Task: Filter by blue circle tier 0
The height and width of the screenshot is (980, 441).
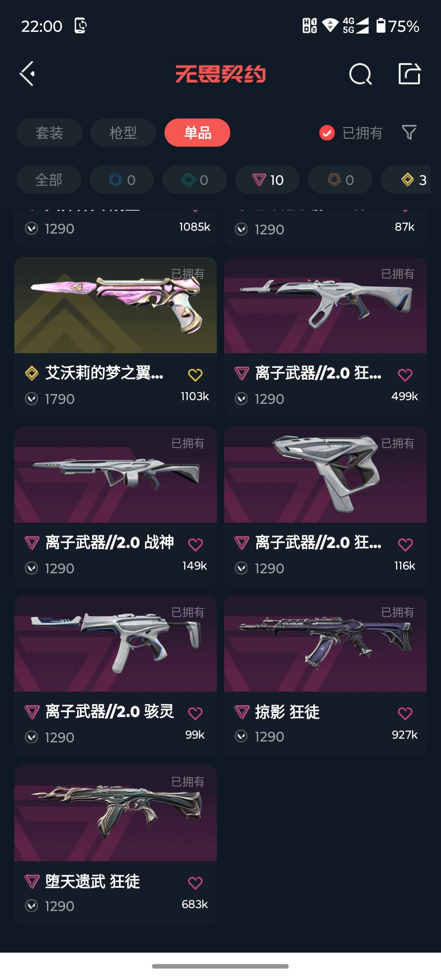Action: (x=122, y=180)
